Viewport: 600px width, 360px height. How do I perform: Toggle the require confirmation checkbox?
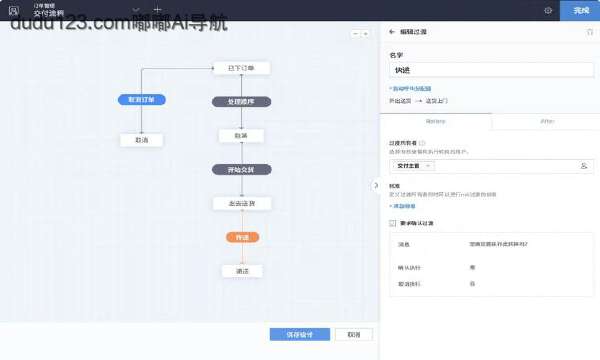(x=393, y=223)
